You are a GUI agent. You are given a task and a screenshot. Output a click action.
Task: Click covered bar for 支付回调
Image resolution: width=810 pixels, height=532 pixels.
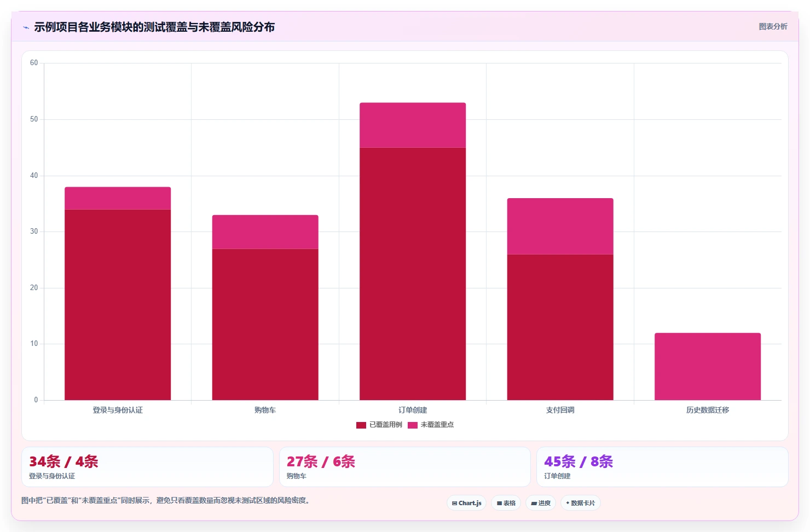click(x=560, y=327)
